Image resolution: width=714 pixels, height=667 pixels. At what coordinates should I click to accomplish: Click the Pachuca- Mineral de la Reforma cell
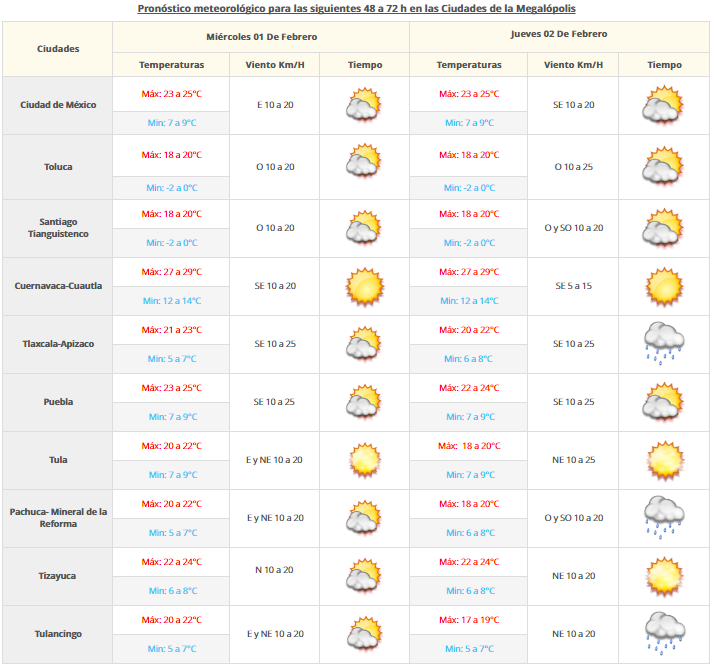58,518
